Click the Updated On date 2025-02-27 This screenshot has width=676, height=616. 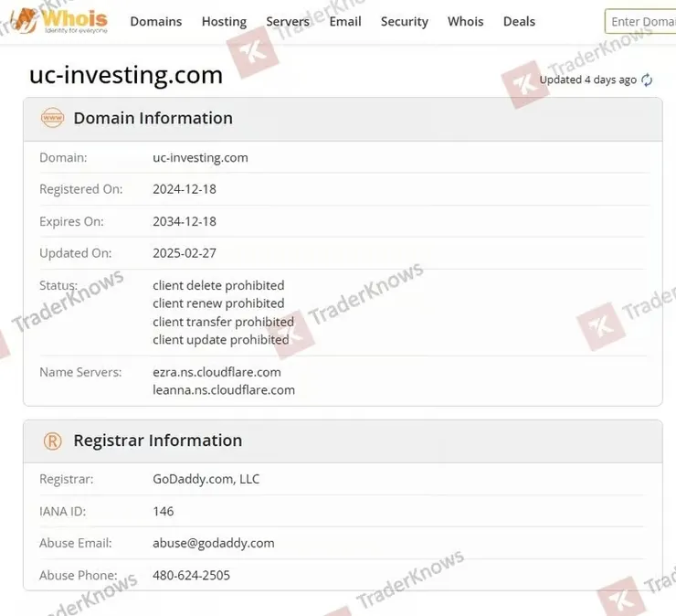pos(185,253)
